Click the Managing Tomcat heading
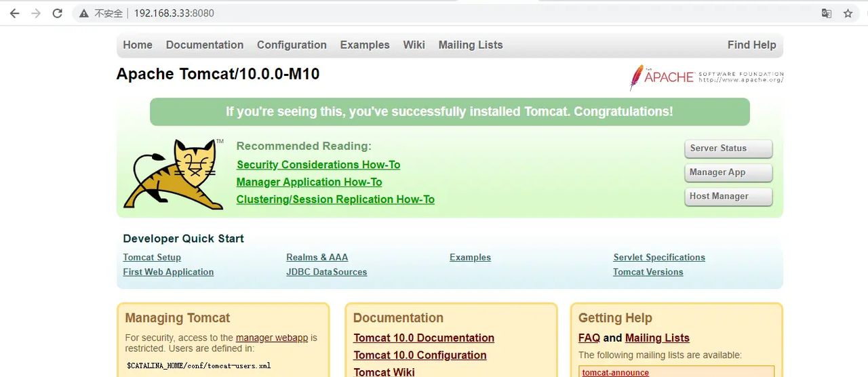The width and height of the screenshot is (868, 377). [x=178, y=318]
